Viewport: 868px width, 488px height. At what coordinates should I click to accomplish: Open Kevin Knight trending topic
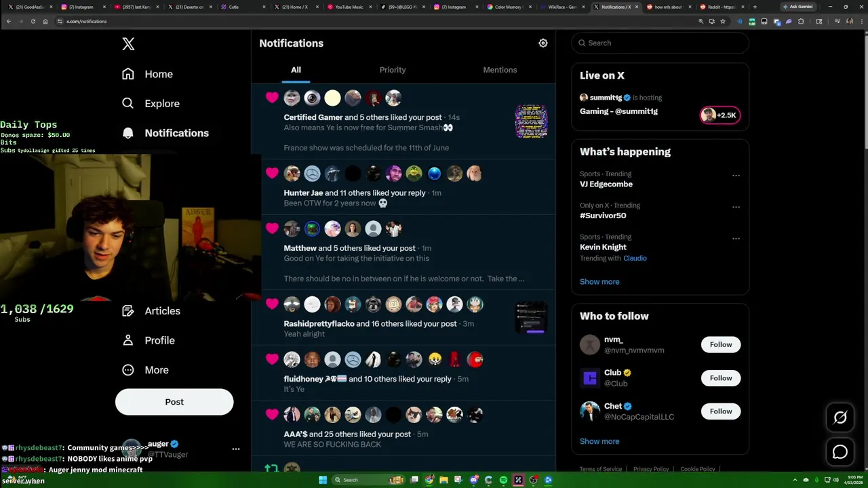(x=603, y=247)
